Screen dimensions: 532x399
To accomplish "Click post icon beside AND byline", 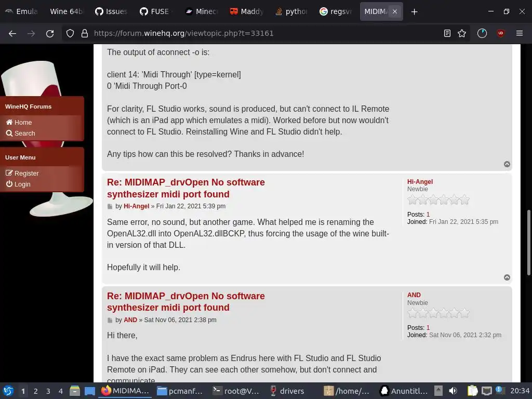I will click(x=110, y=320).
